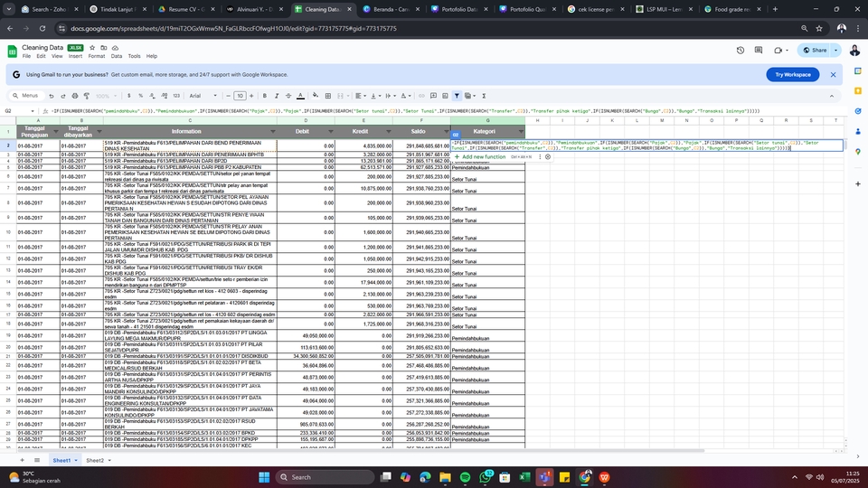
Task: Click the insert comment icon
Action: click(433, 95)
